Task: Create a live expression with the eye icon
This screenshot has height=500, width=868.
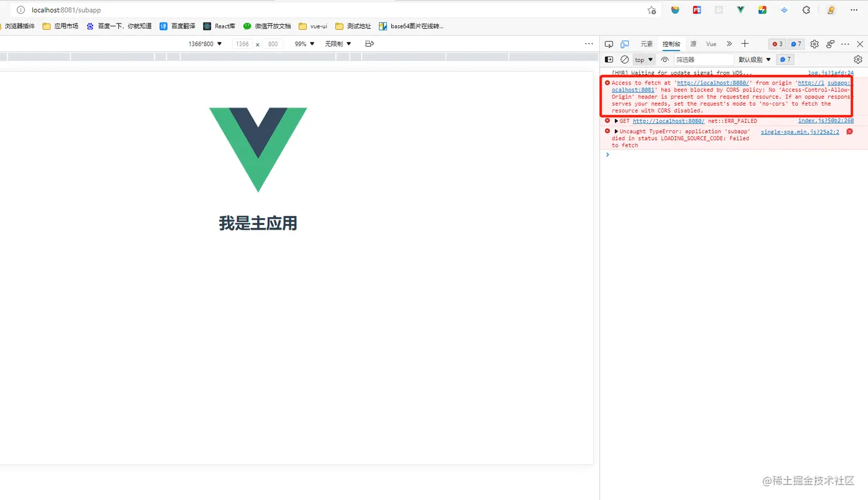Action: (x=665, y=59)
